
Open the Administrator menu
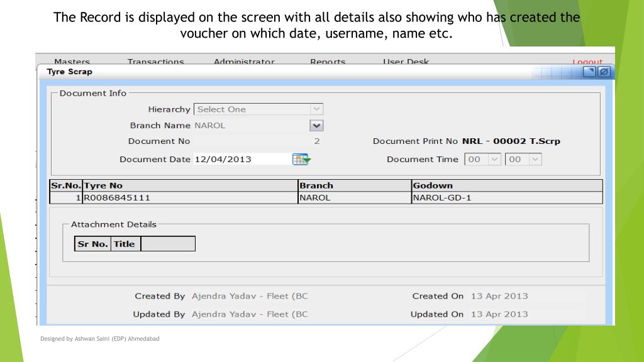[x=244, y=62]
